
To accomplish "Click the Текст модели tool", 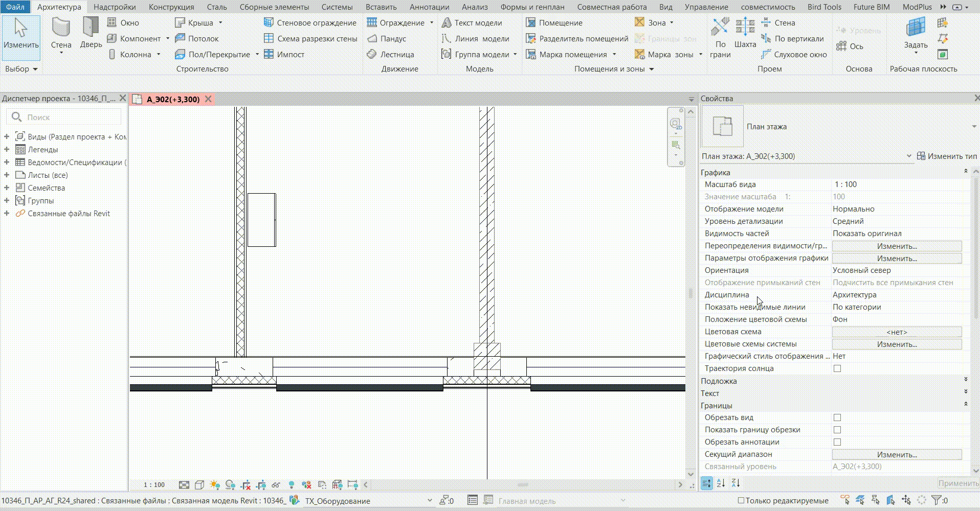I will coord(472,22).
